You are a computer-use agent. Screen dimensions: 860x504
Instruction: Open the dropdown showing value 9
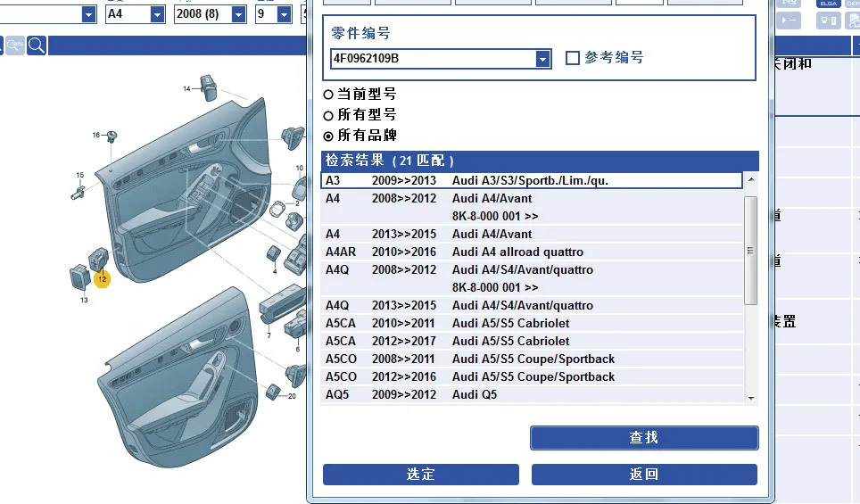click(x=284, y=14)
